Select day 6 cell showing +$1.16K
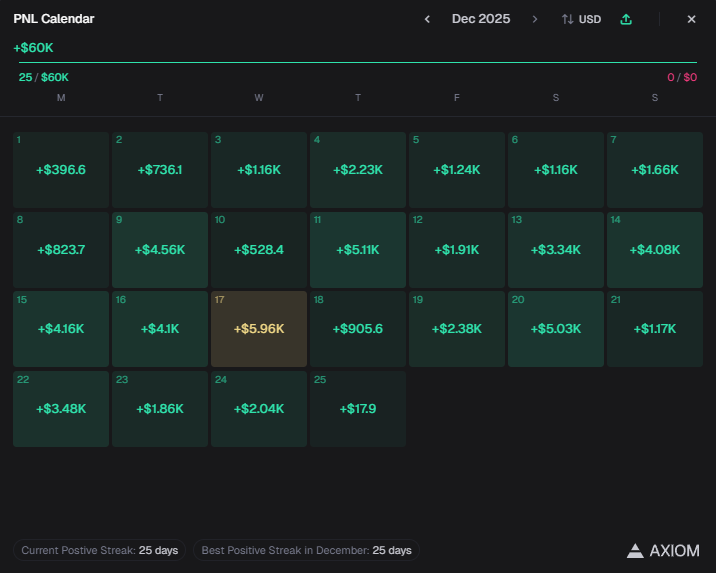Screen dimensions: 716x573 coord(556,170)
